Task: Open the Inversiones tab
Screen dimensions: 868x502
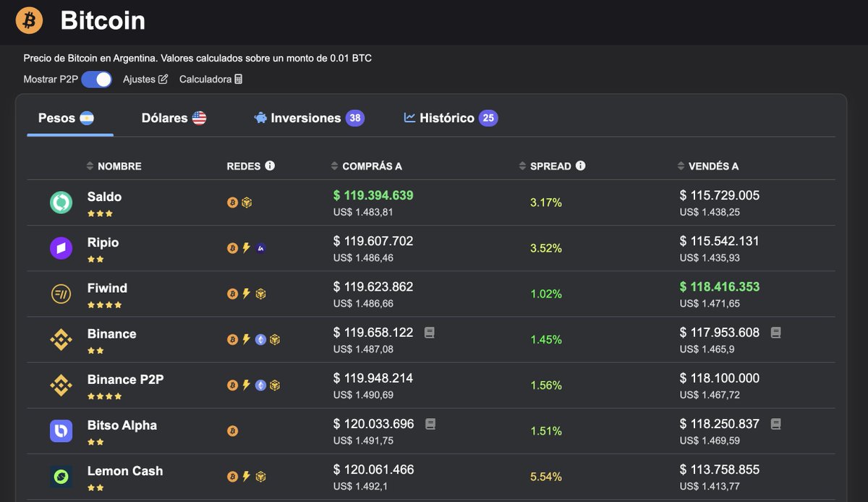Action: tap(309, 118)
